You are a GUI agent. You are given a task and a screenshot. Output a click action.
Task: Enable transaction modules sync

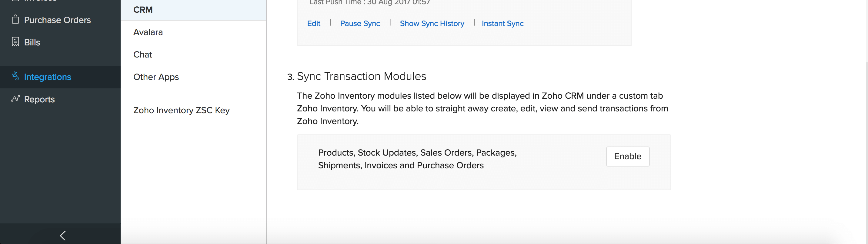[627, 157]
